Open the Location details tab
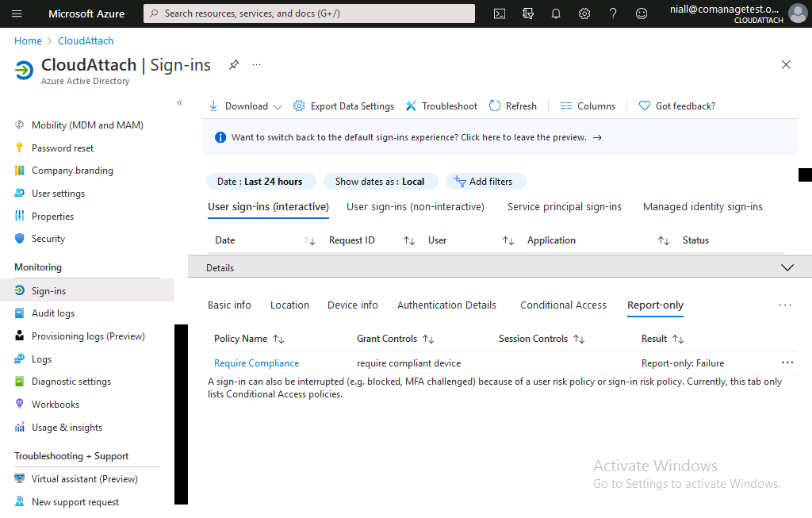 click(x=289, y=305)
